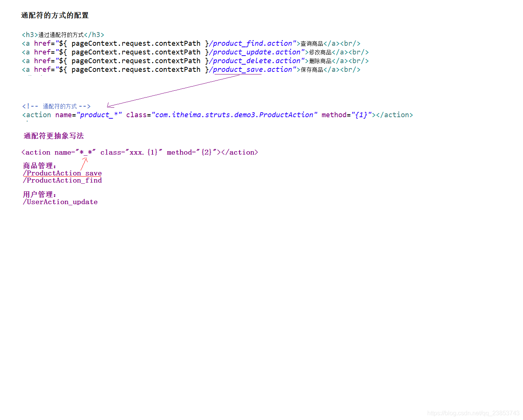Click the class="xxx.{1}" text
Image resolution: width=523 pixels, height=420 pixels.
[x=131, y=152]
